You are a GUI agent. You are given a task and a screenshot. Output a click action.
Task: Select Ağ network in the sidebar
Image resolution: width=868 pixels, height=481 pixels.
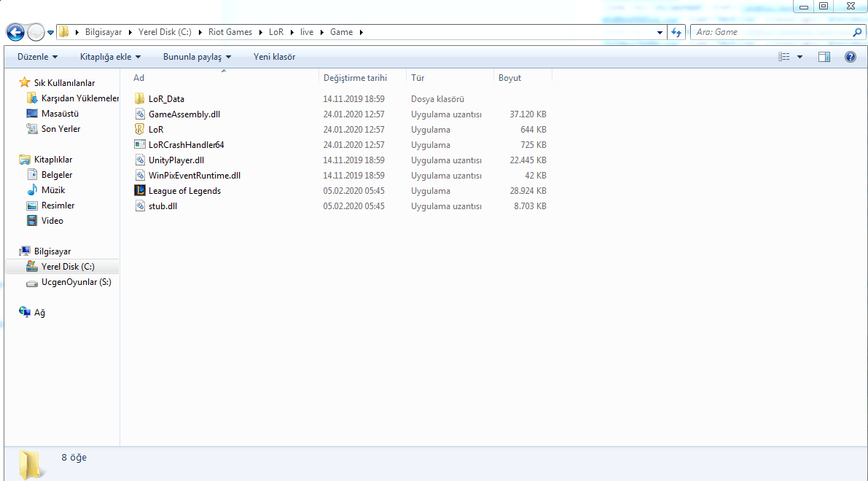[x=39, y=313]
